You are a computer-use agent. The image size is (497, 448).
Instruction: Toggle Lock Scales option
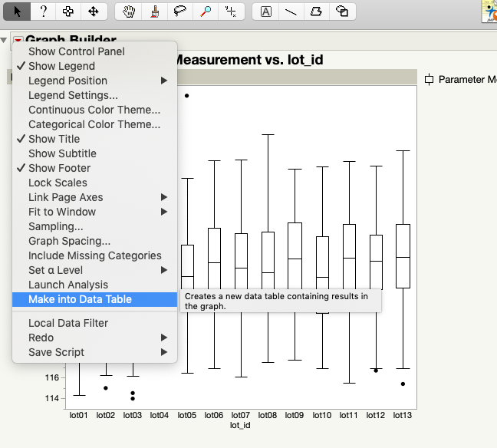(94, 183)
